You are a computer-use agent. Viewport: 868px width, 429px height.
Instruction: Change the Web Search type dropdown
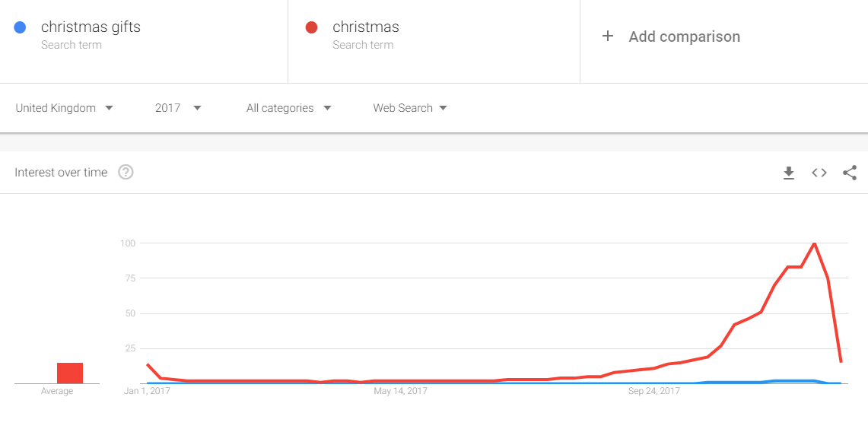pyautogui.click(x=409, y=108)
